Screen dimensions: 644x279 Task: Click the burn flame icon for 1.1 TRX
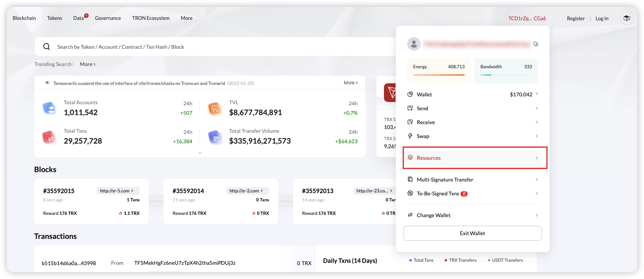(121, 213)
